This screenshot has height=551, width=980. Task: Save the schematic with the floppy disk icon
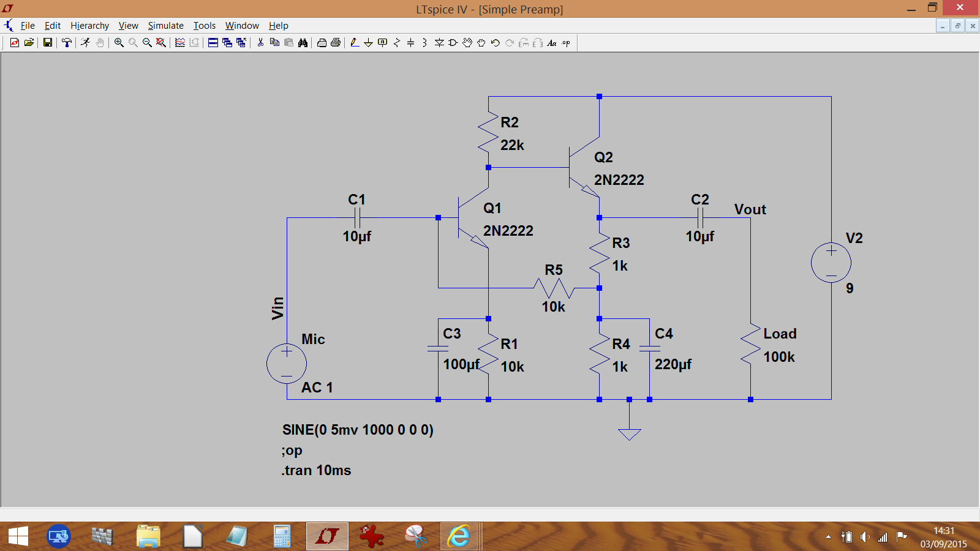coord(47,43)
